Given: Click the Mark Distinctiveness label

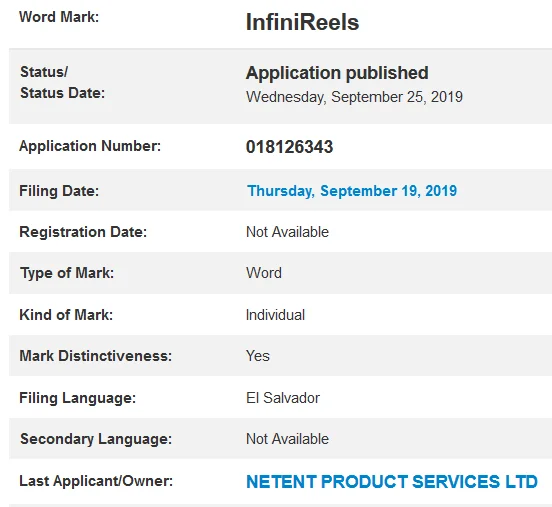Looking at the screenshot, I should click(x=95, y=356).
